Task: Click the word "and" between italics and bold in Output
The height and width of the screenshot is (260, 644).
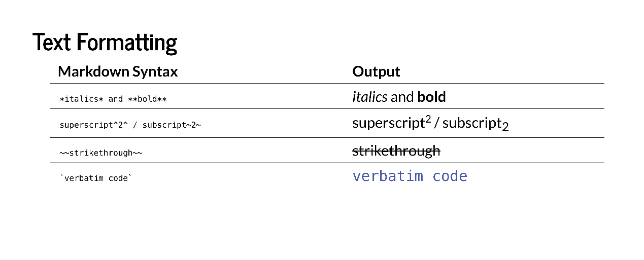Action: (402, 97)
